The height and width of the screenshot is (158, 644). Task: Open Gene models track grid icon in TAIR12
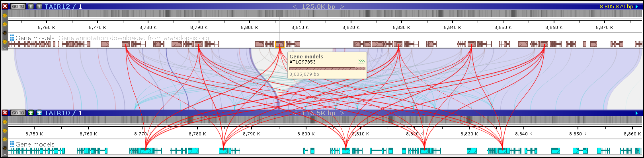[12, 38]
